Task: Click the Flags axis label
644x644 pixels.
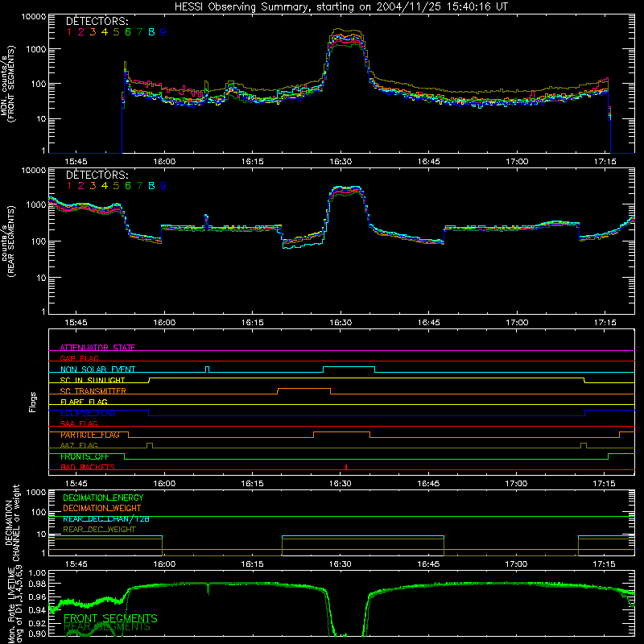Action: 32,402
